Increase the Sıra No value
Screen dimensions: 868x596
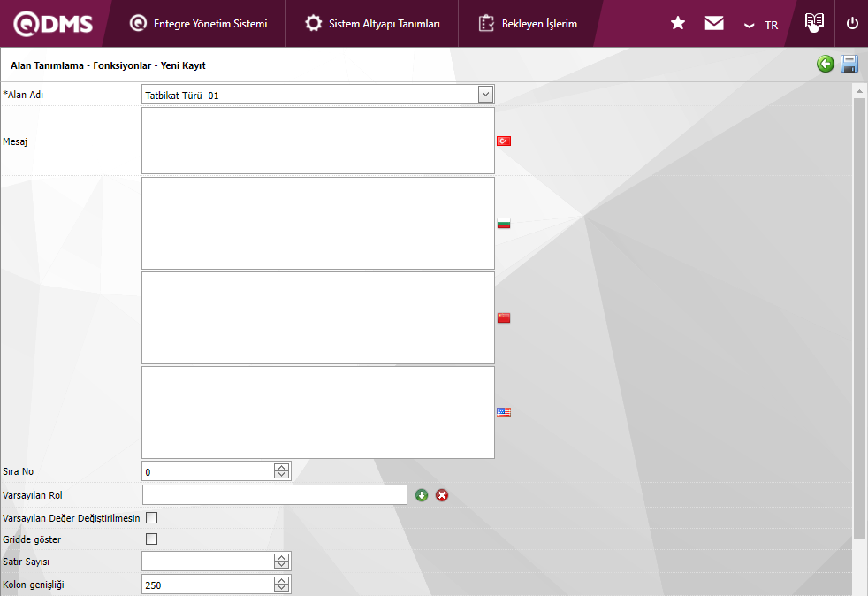tap(281, 468)
